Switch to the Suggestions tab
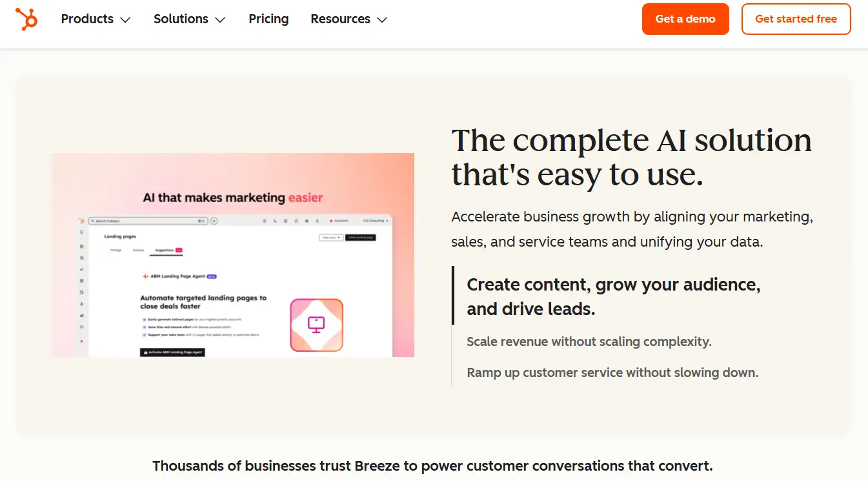This screenshot has height=481, width=868. coord(166,250)
